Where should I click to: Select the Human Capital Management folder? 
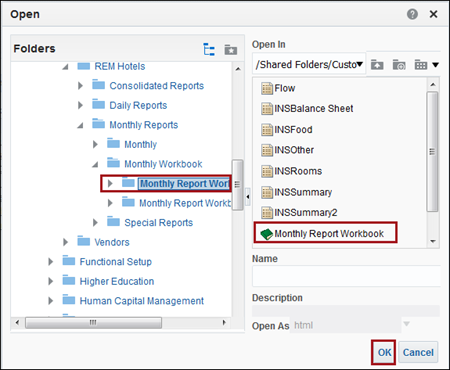point(141,301)
